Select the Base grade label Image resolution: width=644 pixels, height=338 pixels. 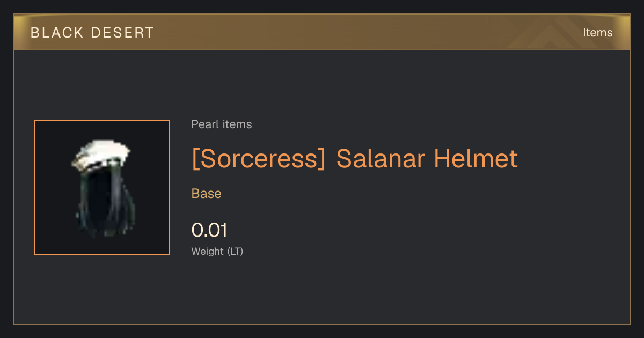207,194
